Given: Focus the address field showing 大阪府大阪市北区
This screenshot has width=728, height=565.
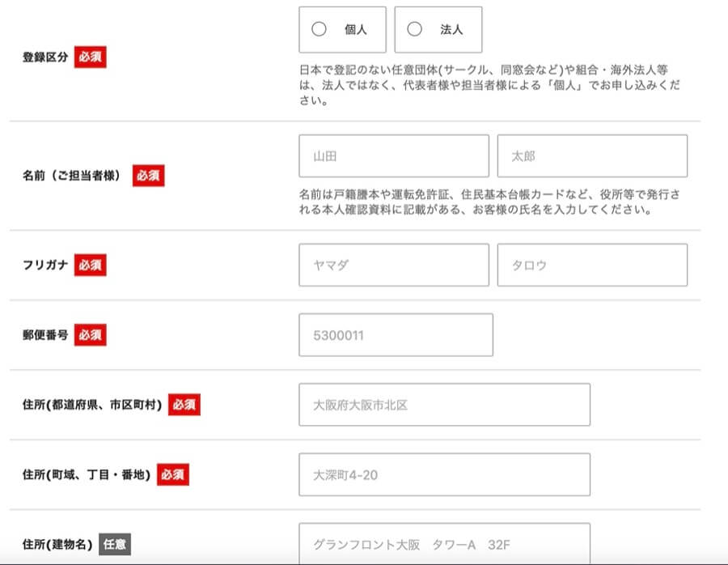Looking at the screenshot, I should point(444,405).
